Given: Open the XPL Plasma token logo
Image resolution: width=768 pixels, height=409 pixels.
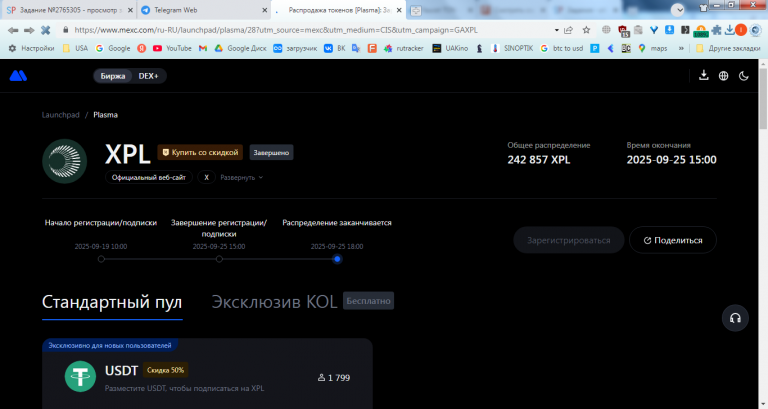Looking at the screenshot, I should click(x=65, y=161).
